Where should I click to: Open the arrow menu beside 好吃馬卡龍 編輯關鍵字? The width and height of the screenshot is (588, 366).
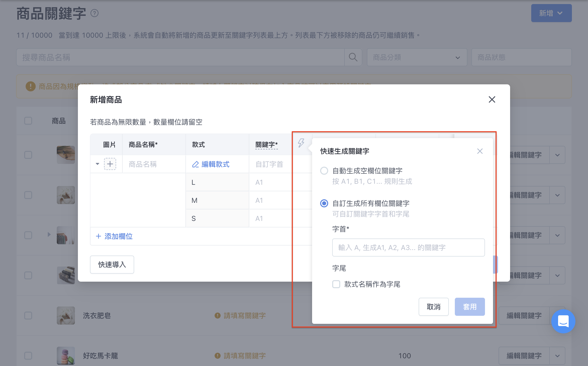[x=557, y=356]
